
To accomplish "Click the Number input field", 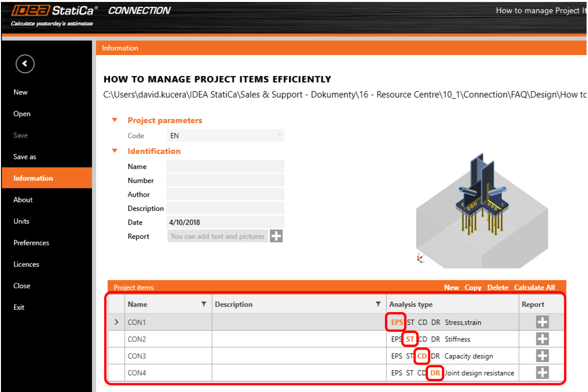I will [x=225, y=180].
